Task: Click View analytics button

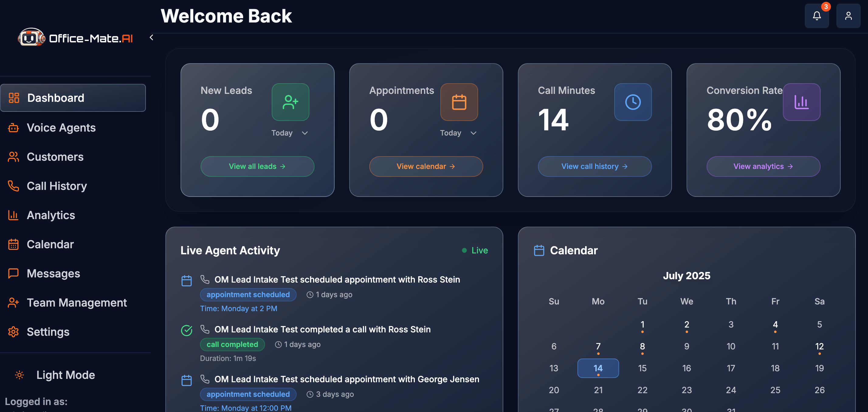Action: (x=763, y=167)
